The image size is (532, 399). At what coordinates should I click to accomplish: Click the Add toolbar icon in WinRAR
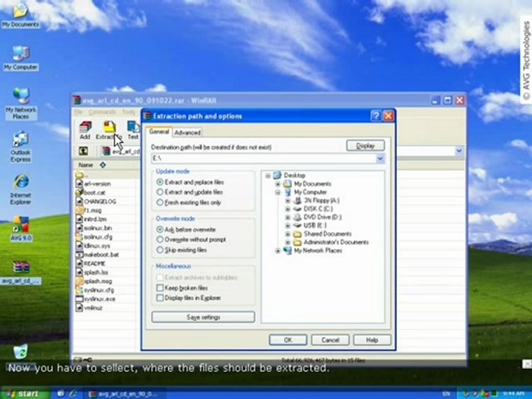click(85, 130)
